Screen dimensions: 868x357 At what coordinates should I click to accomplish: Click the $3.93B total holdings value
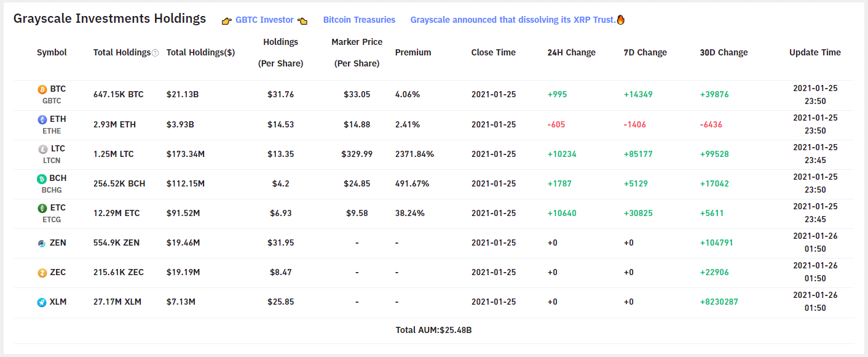[180, 124]
